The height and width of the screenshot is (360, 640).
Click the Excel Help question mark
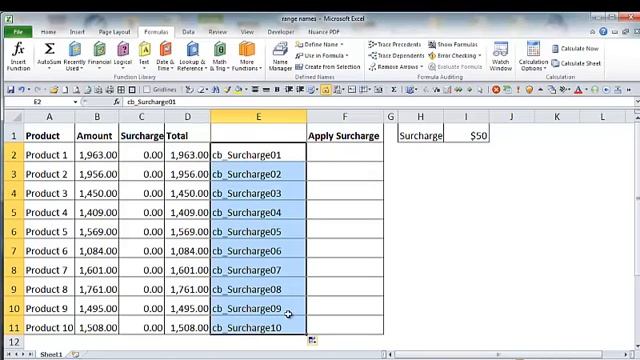pyautogui.click(x=603, y=31)
